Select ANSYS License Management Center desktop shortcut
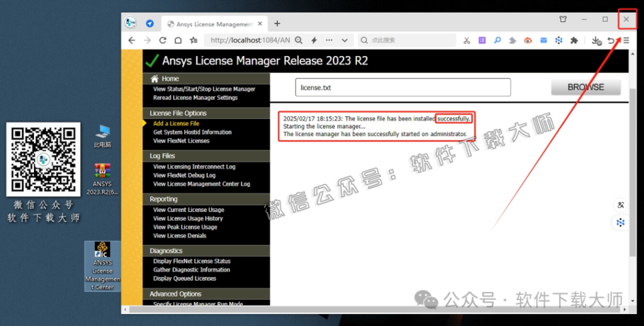644x326 pixels. (103, 266)
